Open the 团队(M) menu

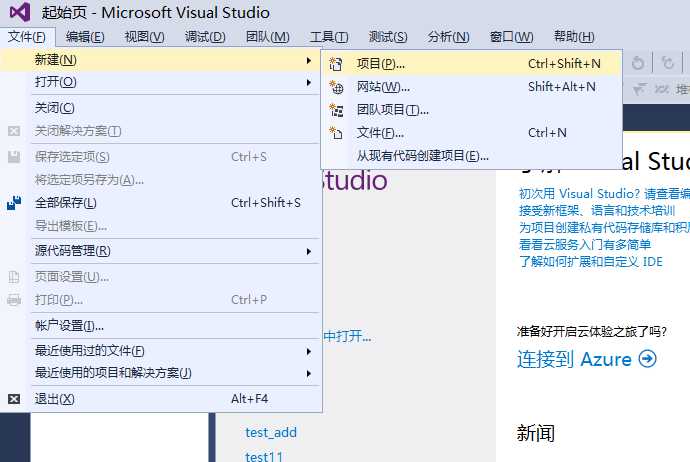[268, 37]
